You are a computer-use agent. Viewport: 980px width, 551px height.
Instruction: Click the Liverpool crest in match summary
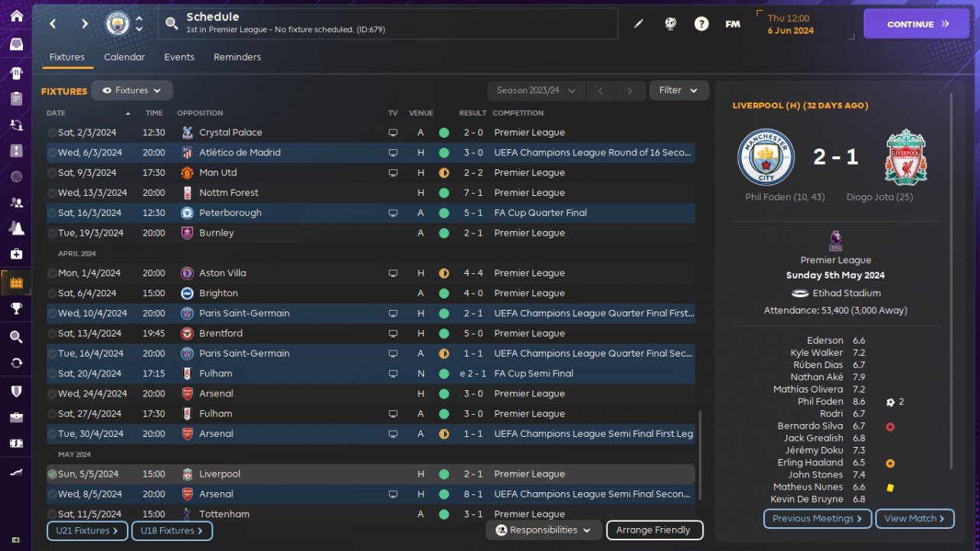[906, 157]
